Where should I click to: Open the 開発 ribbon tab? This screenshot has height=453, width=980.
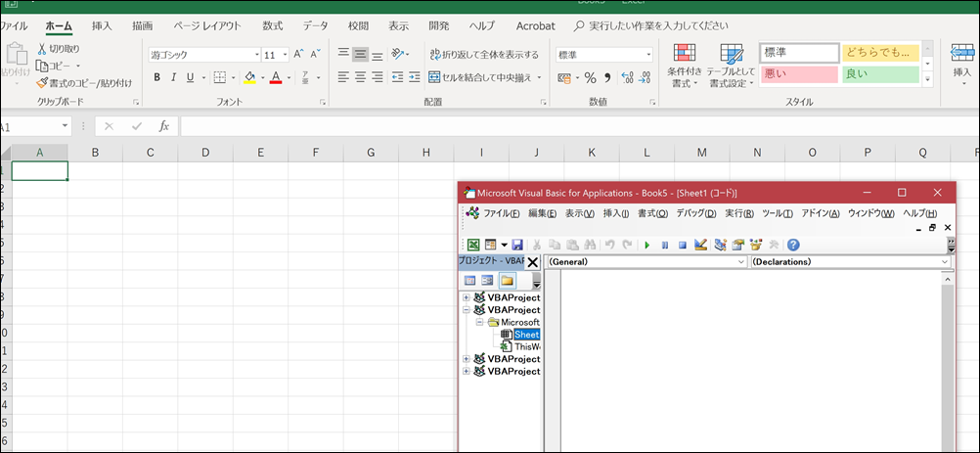pyautogui.click(x=439, y=25)
